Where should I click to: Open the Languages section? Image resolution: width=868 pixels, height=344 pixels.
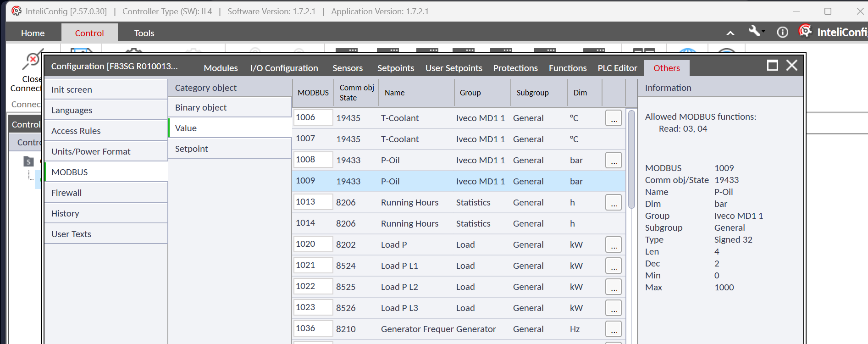tap(106, 110)
